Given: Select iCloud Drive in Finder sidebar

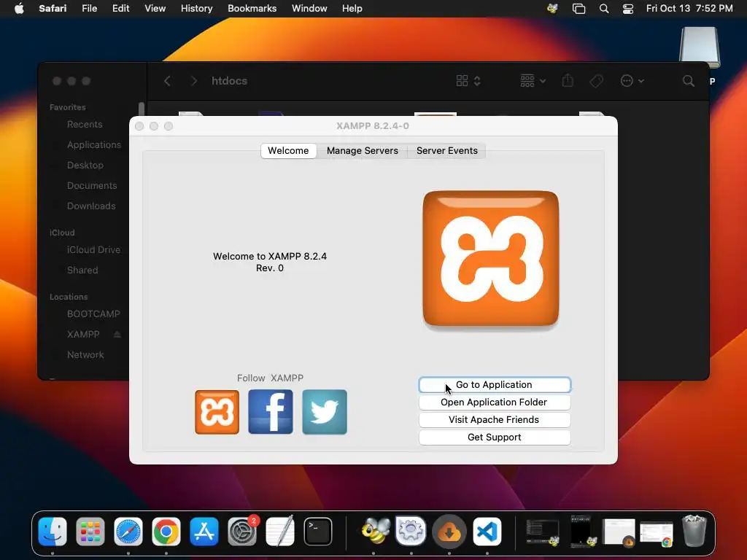Looking at the screenshot, I should (x=93, y=249).
